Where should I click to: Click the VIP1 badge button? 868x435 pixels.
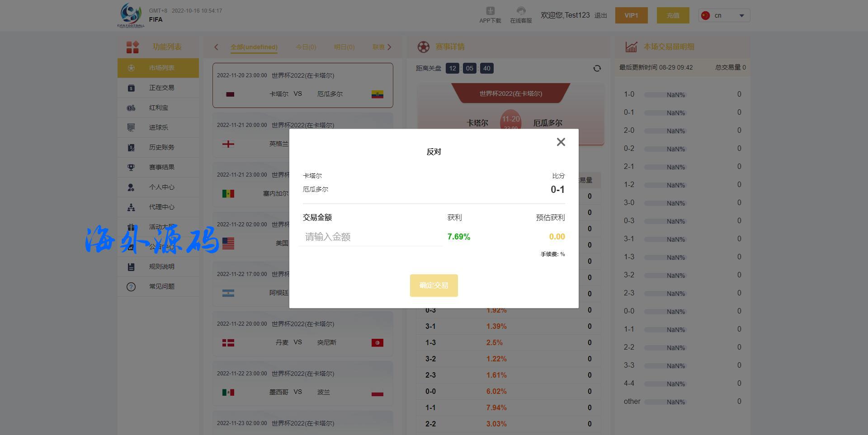631,16
